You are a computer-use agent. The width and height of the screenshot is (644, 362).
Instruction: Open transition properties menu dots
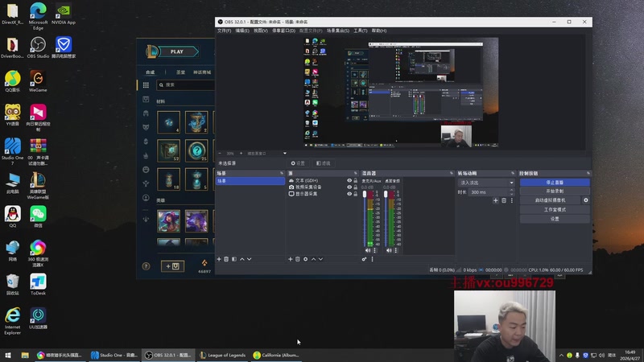[x=512, y=200]
